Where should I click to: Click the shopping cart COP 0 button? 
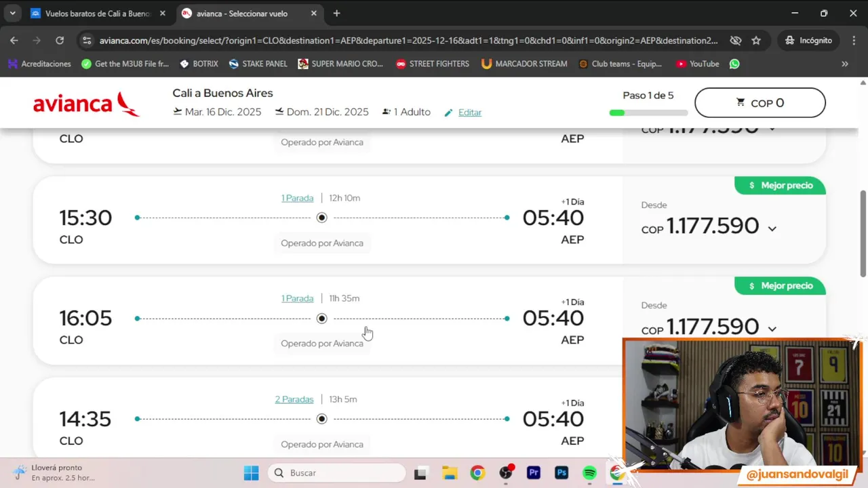pos(759,103)
